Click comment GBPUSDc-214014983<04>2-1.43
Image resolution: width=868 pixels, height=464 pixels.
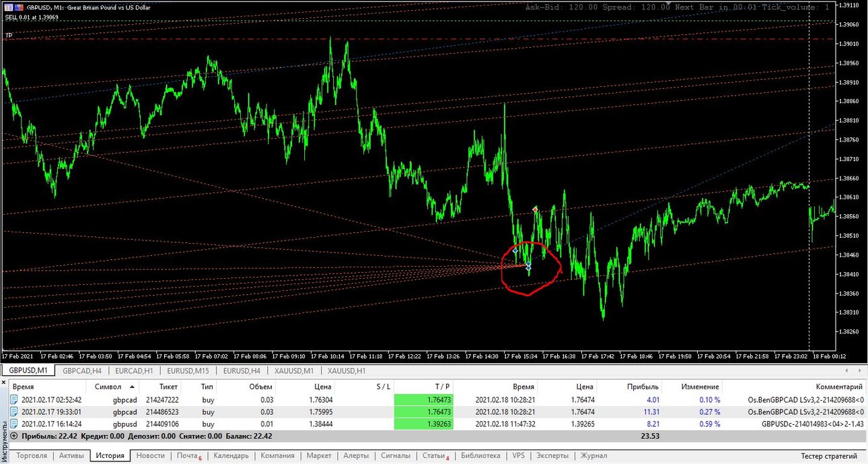(x=812, y=424)
